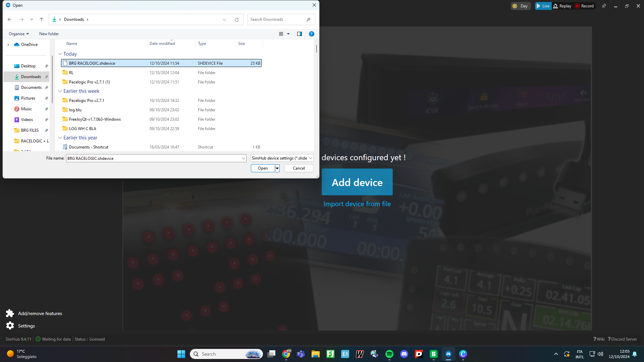644x362 pixels.
Task: Expand the OneDrive tree node
Action: click(8, 45)
